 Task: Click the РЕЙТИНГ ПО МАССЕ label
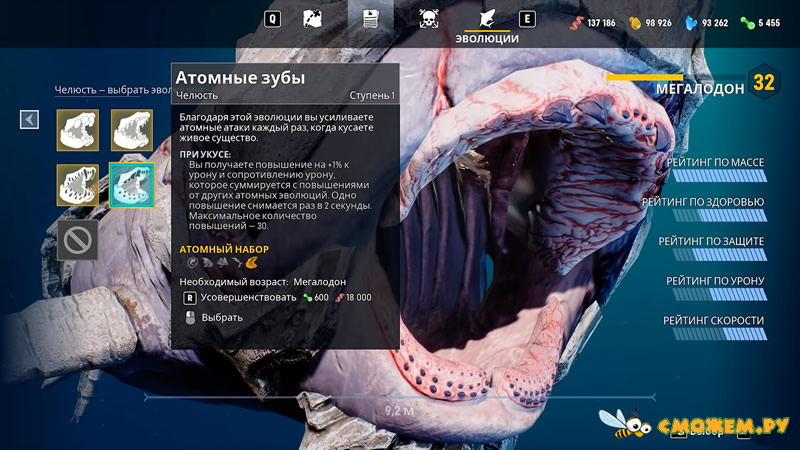pos(715,162)
